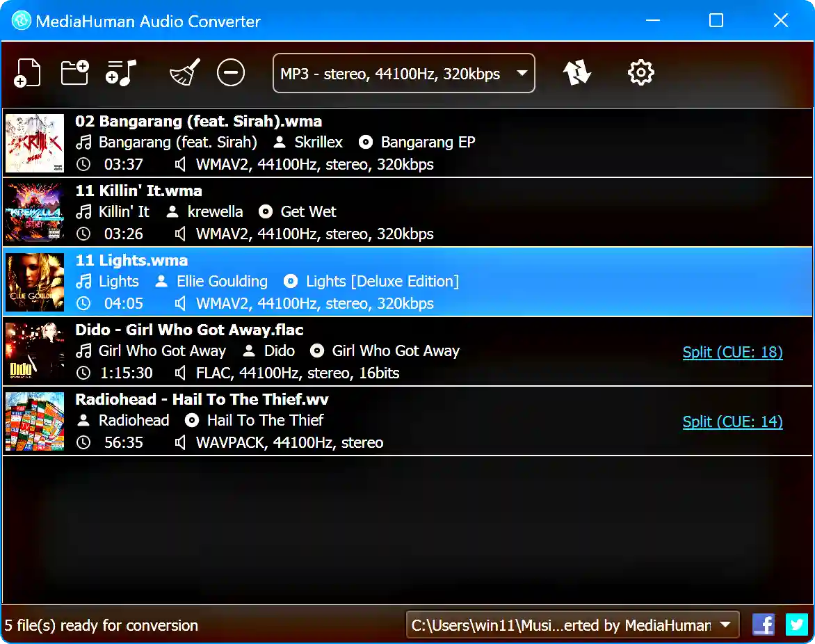This screenshot has width=815, height=644.
Task: Remove selected file with minus icon
Action: [231, 73]
